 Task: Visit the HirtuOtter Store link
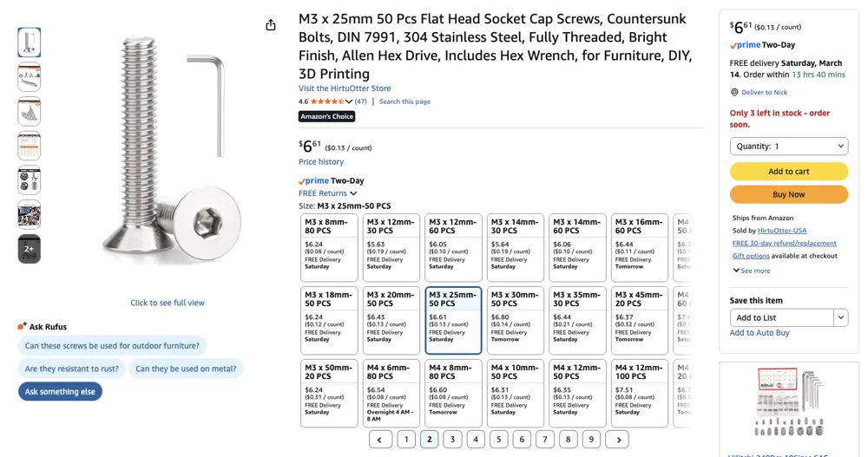(345, 88)
